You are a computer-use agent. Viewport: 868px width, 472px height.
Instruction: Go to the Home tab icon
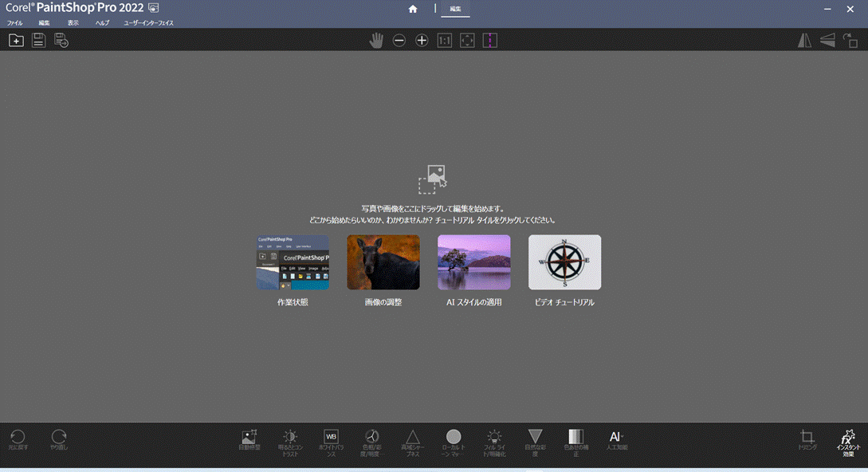tap(412, 9)
